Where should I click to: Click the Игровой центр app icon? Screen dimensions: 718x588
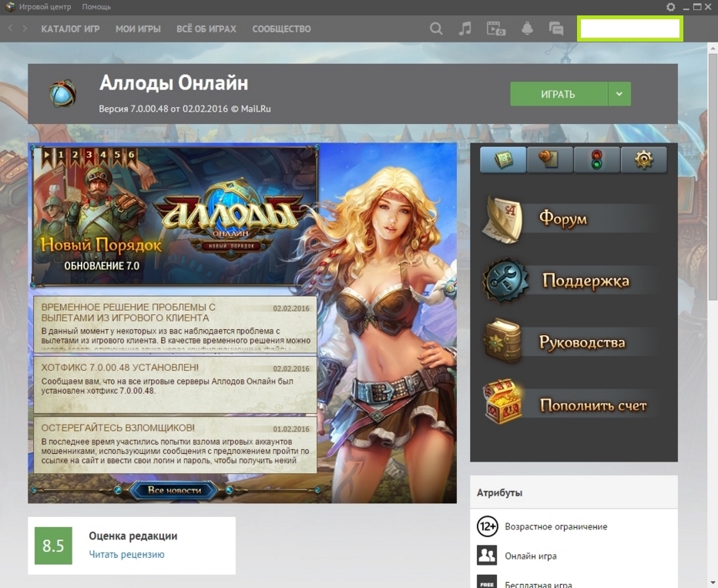(9, 7)
